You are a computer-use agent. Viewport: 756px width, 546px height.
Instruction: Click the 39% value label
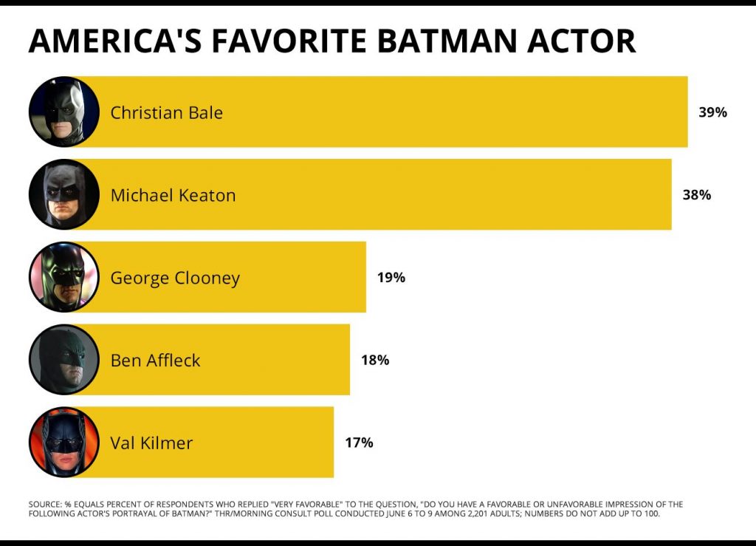pos(713,112)
